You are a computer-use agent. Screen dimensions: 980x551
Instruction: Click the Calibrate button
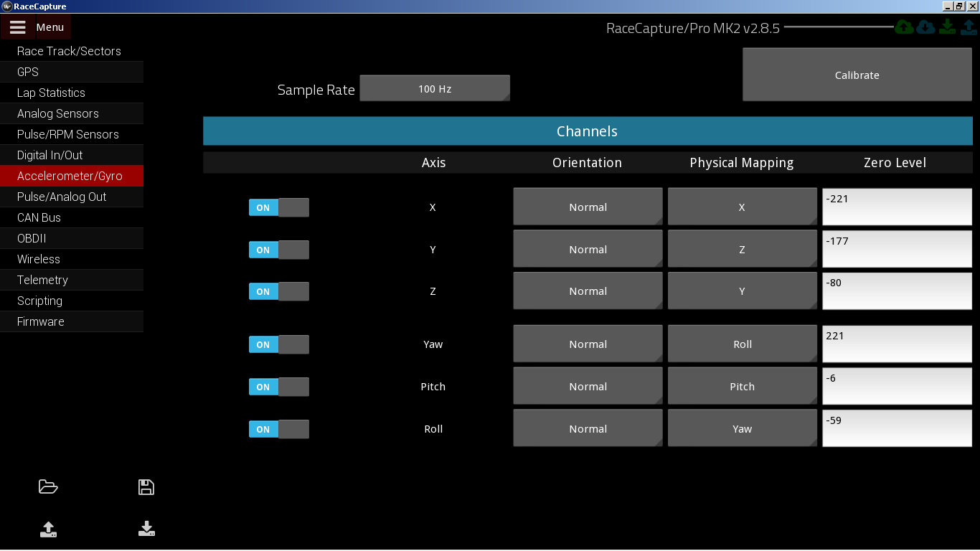click(x=857, y=75)
